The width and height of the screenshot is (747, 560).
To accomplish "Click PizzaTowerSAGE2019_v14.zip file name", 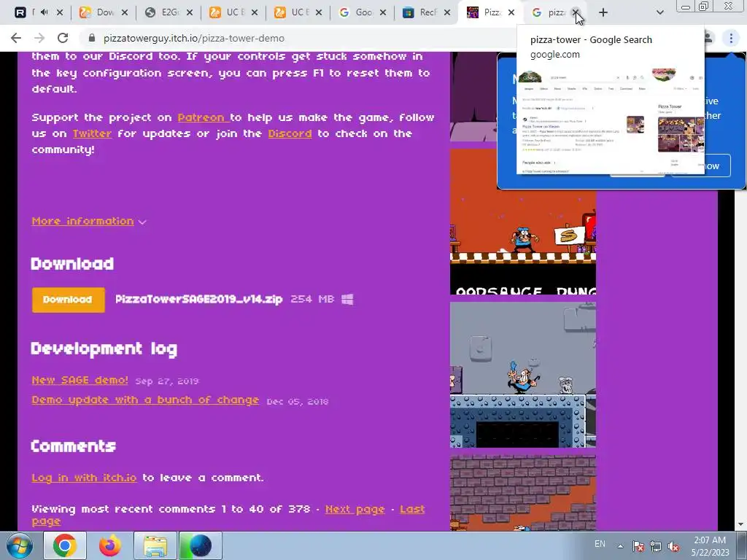I will pyautogui.click(x=199, y=299).
